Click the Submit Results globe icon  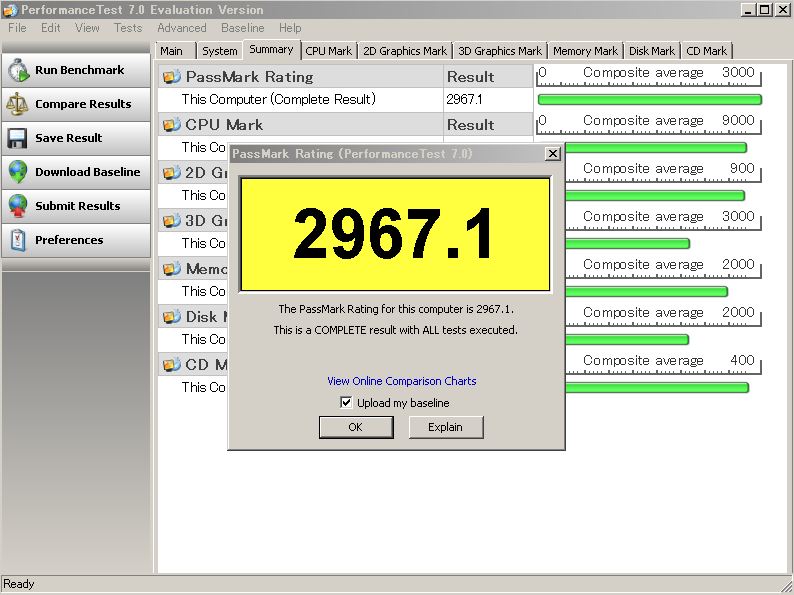tap(18, 206)
